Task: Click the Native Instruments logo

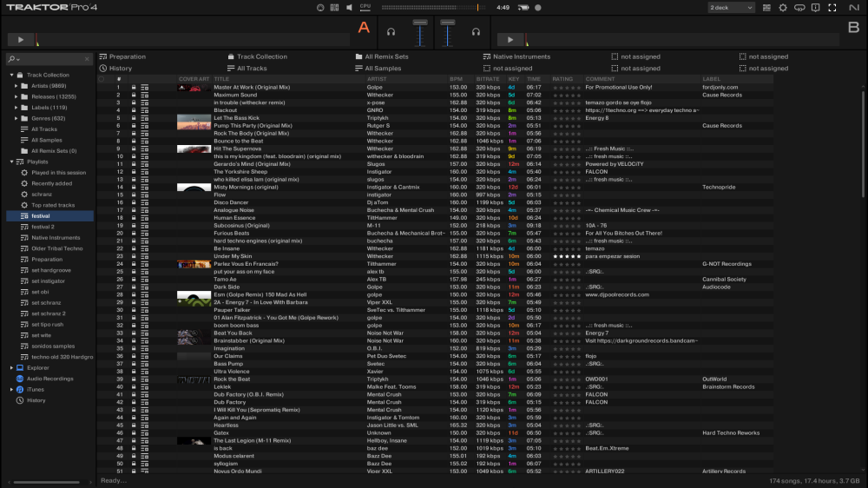Action: pyautogui.click(x=853, y=8)
